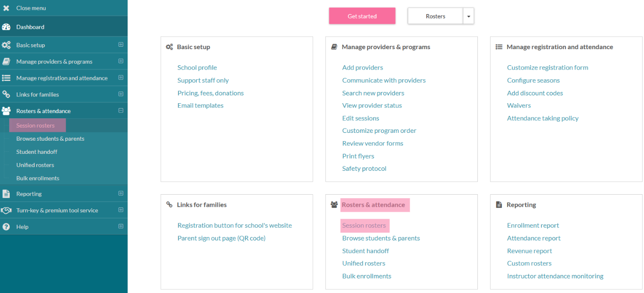This screenshot has width=644, height=293.
Task: Click the Dashboard gauge icon
Action: [x=6, y=27]
